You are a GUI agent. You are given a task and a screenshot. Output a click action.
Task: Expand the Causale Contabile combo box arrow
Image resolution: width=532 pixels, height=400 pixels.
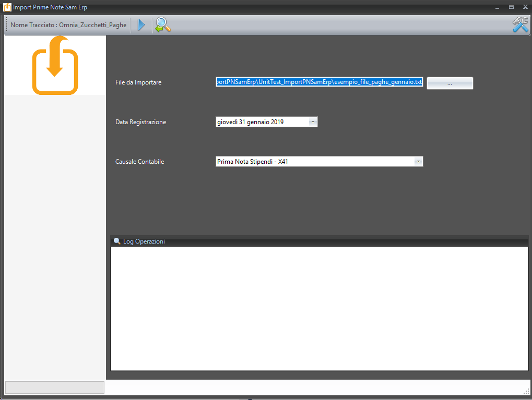coord(418,162)
